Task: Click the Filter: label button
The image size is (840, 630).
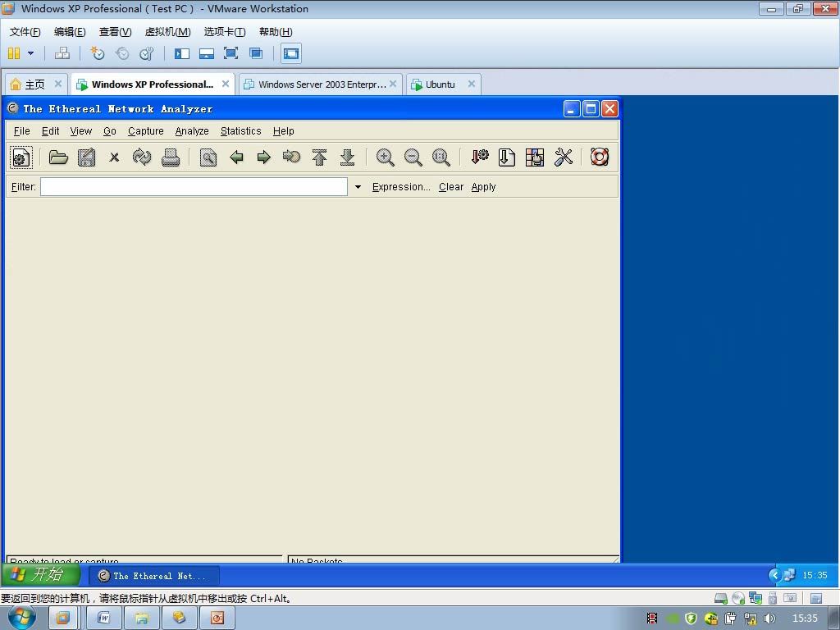Action: click(x=24, y=187)
